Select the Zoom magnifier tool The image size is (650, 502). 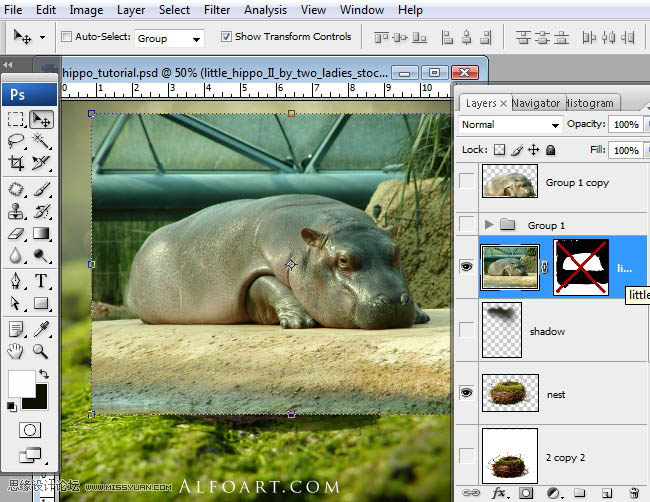coord(41,351)
